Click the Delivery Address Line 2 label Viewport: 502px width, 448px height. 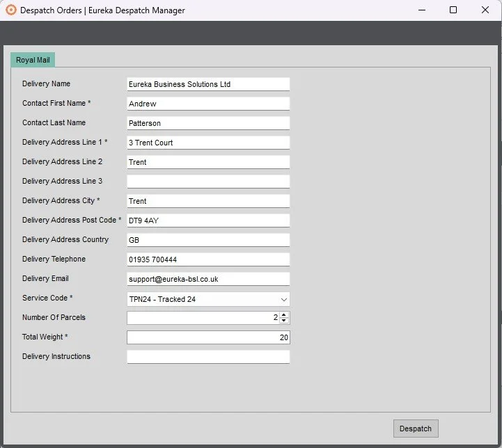tap(62, 161)
